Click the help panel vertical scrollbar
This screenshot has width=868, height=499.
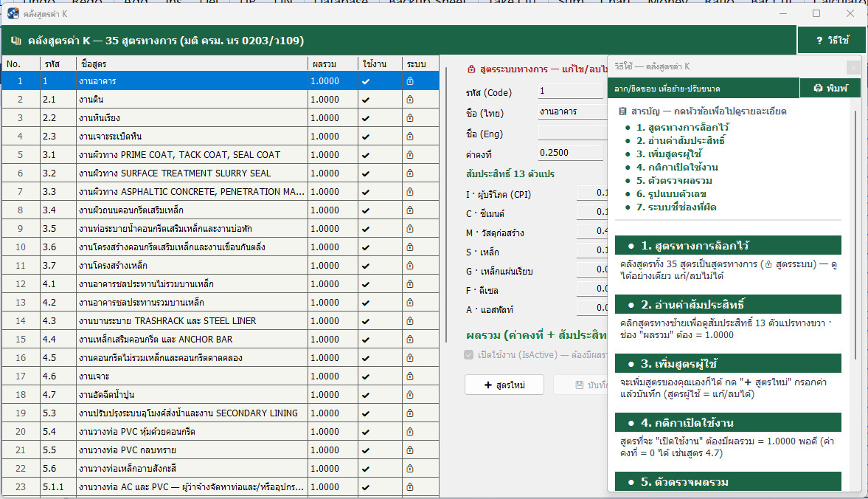point(855,235)
